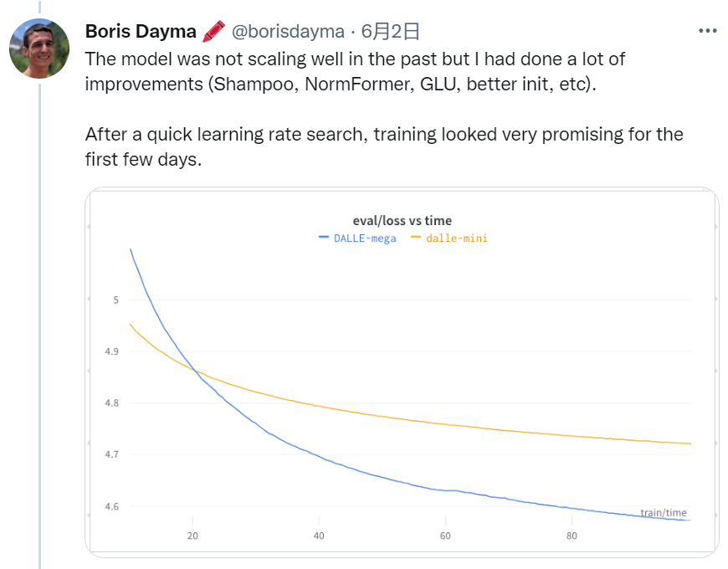Image resolution: width=728 pixels, height=569 pixels.
Task: Open the More options ellipsis menu
Action: pyautogui.click(x=708, y=31)
